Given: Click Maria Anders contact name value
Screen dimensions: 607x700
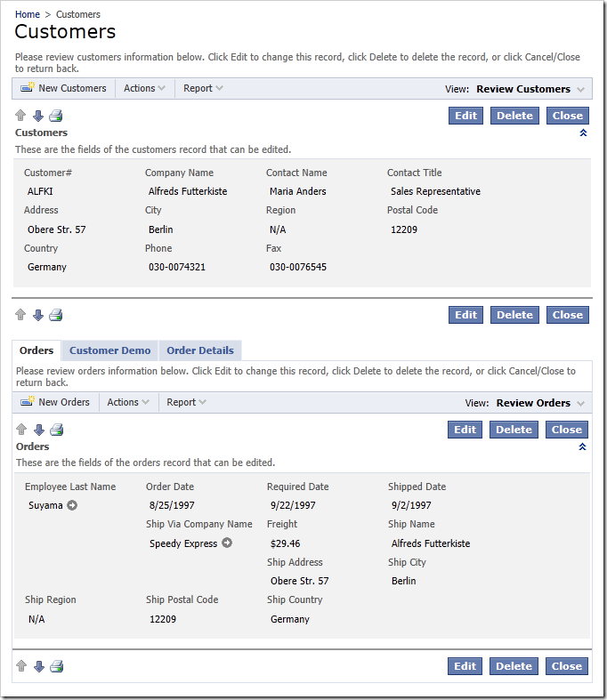Looking at the screenshot, I should [x=298, y=191].
